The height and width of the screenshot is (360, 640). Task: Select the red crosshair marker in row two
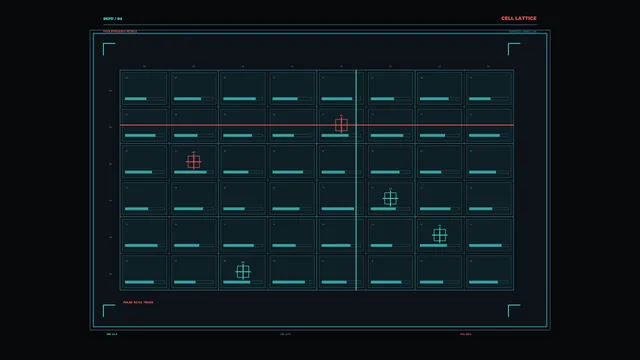(x=341, y=125)
